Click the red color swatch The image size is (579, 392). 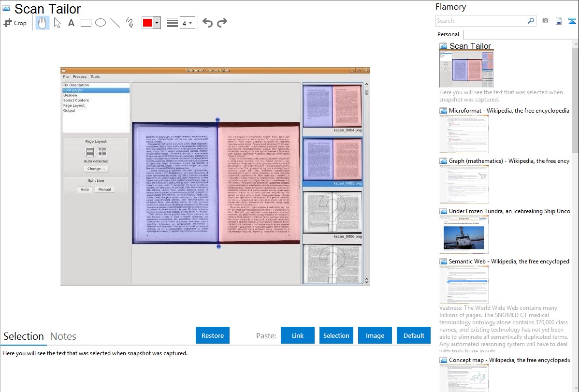(x=147, y=23)
